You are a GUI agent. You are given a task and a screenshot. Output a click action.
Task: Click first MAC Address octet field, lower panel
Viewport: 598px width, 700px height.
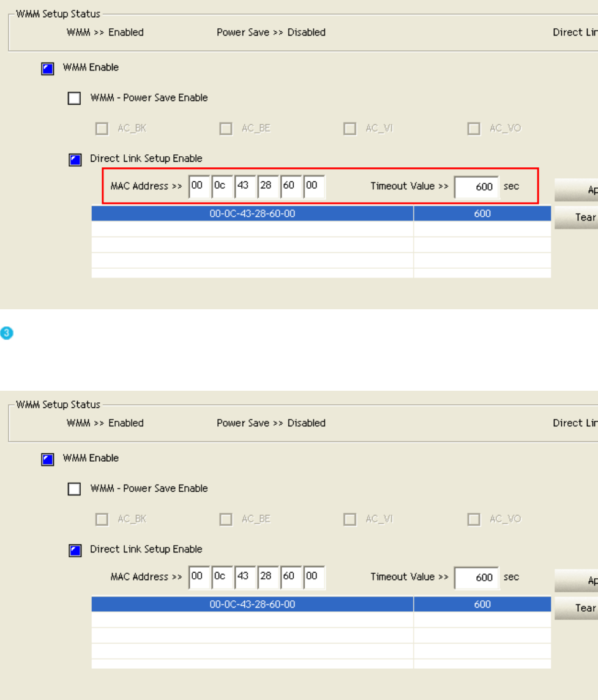point(199,578)
